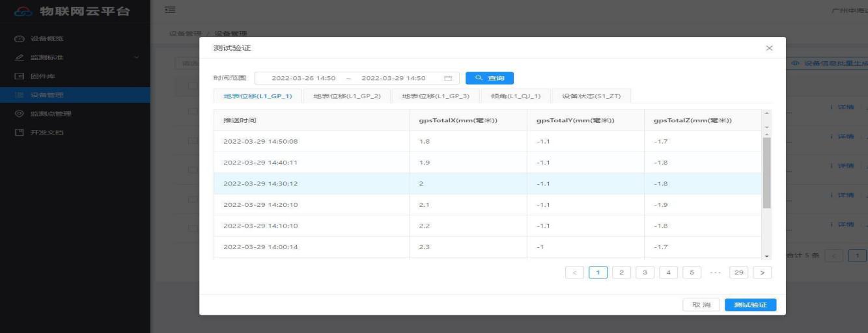
Task: Go to previous page arrow
Action: pos(574,273)
